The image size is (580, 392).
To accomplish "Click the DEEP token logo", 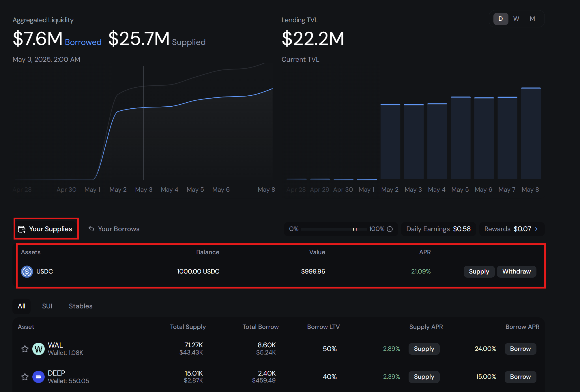I will (38, 377).
